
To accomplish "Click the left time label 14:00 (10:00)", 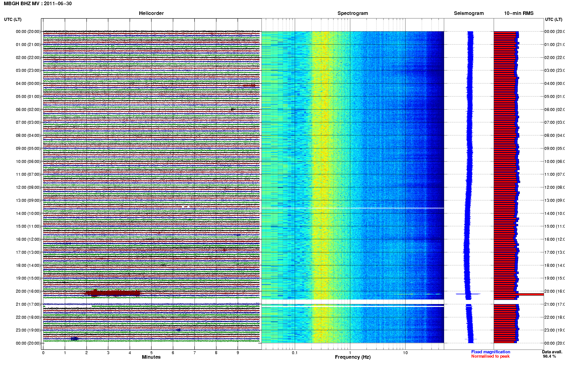I will 28,213.
